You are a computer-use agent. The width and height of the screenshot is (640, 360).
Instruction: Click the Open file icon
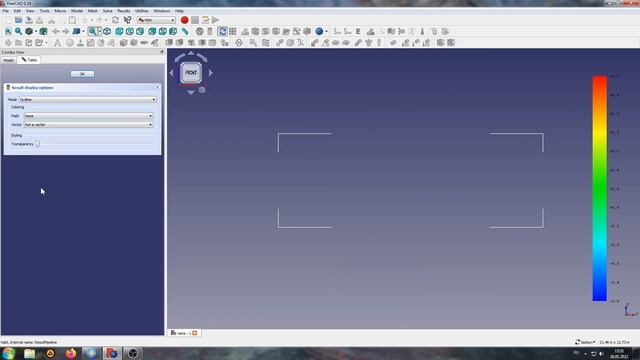click(x=18, y=20)
